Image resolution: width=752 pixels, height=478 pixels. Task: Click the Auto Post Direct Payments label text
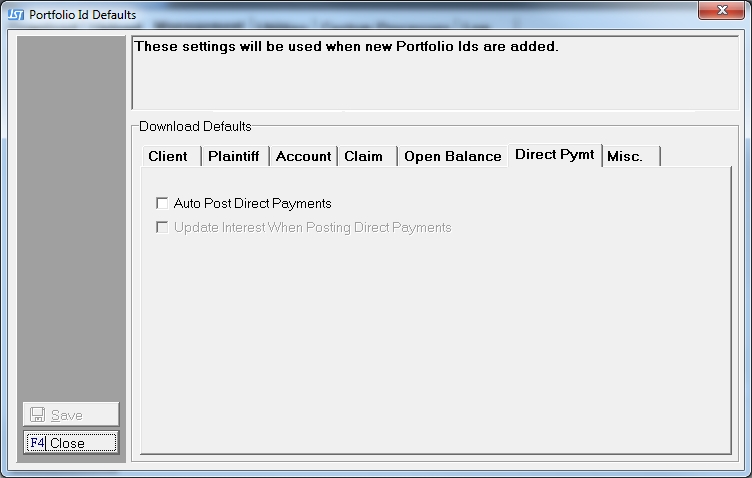(252, 204)
